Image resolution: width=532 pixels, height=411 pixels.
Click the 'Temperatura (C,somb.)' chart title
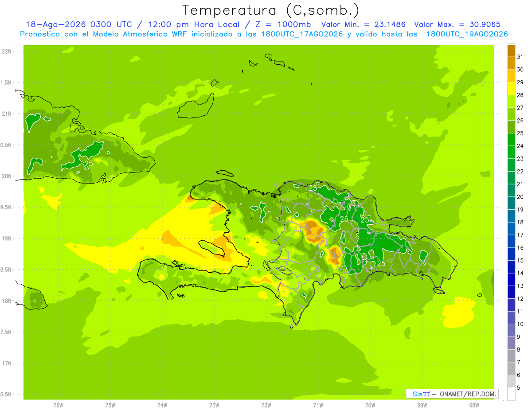[271, 10]
